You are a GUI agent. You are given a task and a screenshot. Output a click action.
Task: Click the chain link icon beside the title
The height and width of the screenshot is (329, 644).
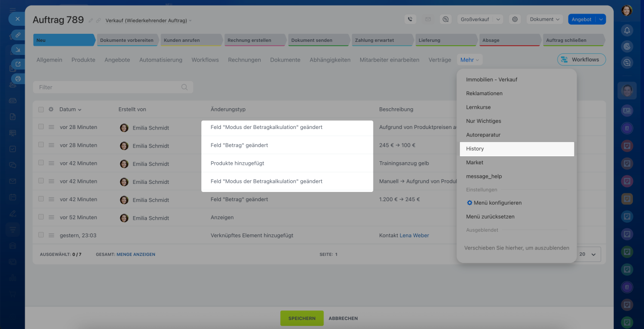point(99,21)
